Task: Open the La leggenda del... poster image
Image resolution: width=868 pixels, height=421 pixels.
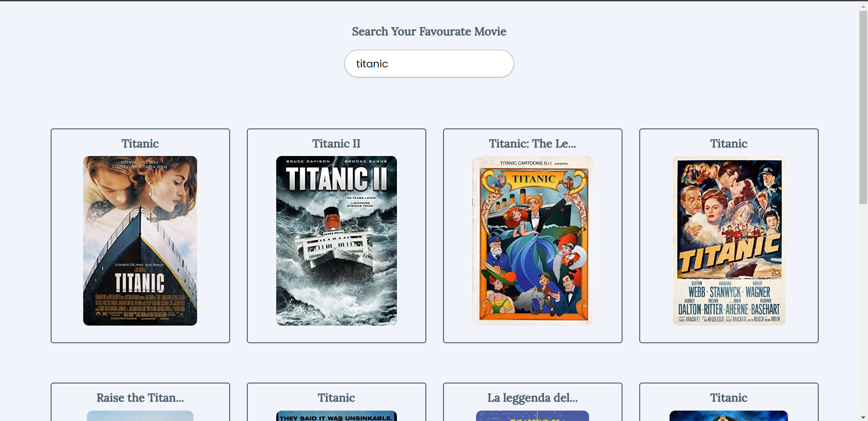Action: 533,416
